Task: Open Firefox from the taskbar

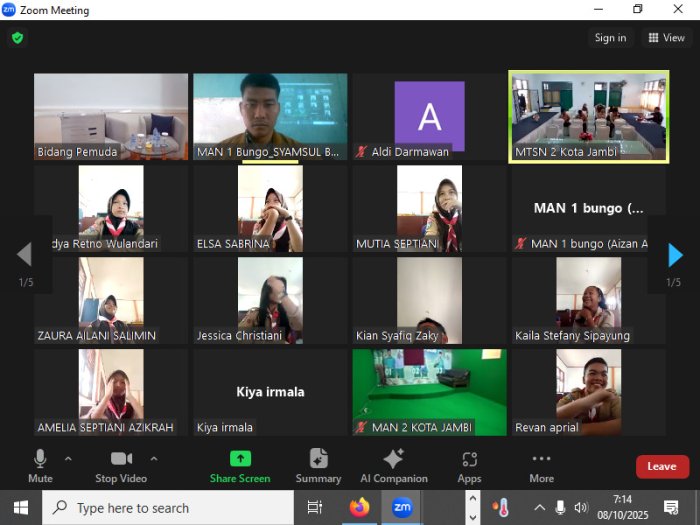Action: 360,508
